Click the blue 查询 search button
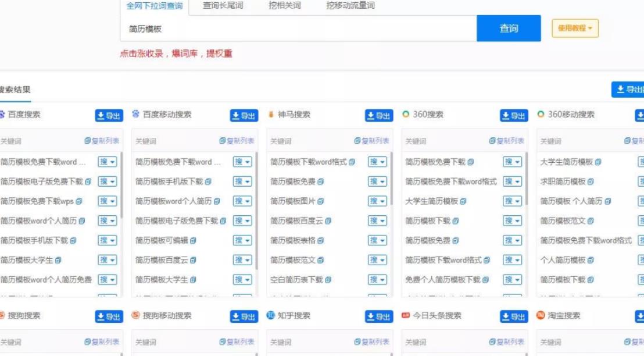 click(509, 29)
